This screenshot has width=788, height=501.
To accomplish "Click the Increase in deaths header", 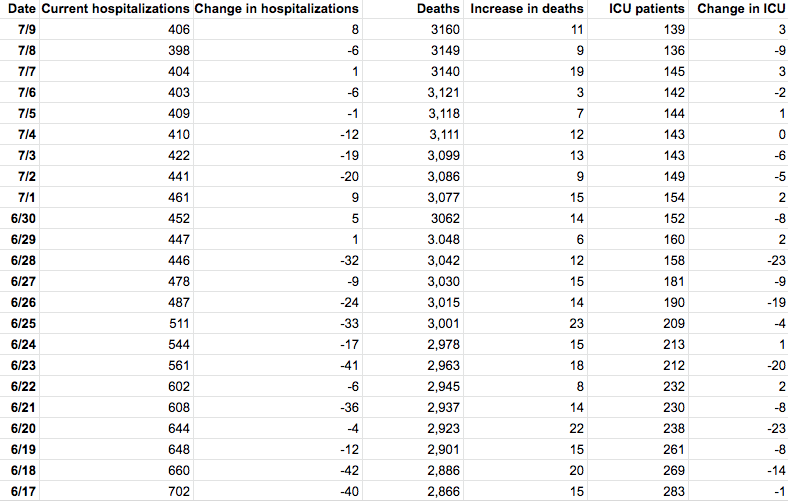I will click(x=526, y=9).
